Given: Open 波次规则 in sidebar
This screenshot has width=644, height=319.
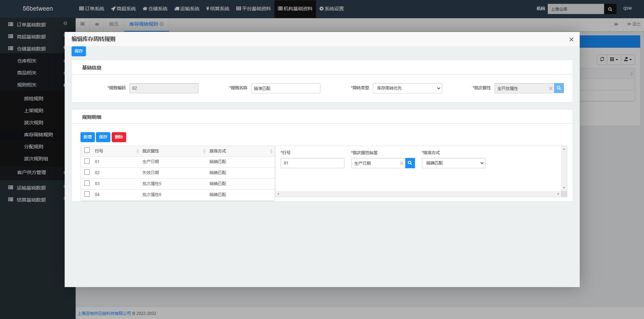Looking at the screenshot, I should tap(34, 123).
